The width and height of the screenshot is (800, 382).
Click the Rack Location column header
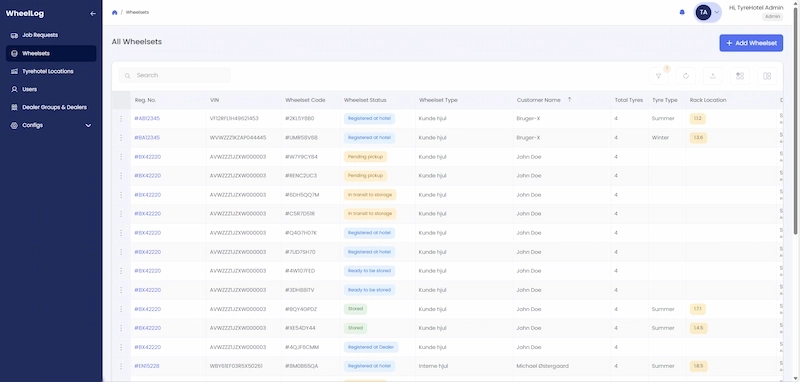coord(708,100)
